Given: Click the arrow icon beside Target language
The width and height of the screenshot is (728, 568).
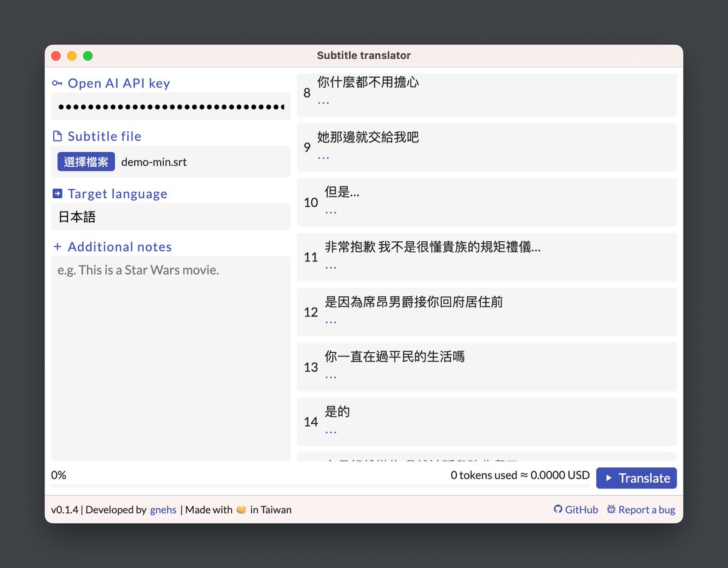Looking at the screenshot, I should tap(57, 193).
